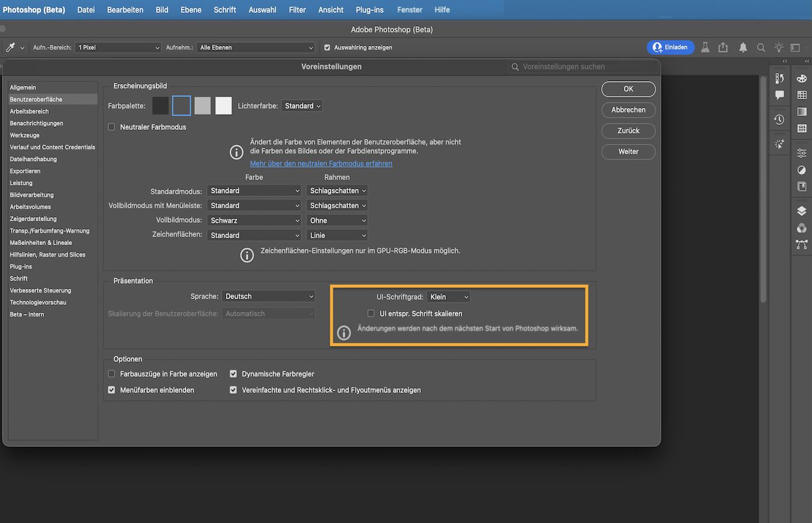Open the Layers panel
The image size is (812, 523).
coord(802,210)
